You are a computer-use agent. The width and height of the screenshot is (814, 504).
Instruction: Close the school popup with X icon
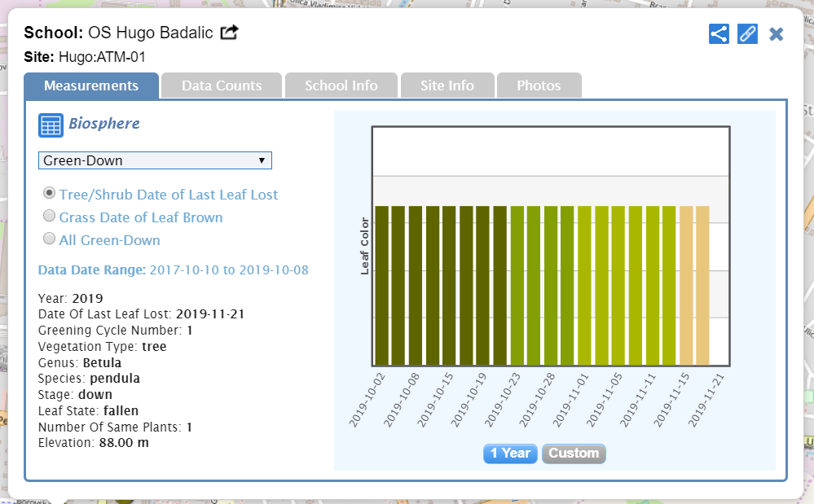click(x=777, y=34)
